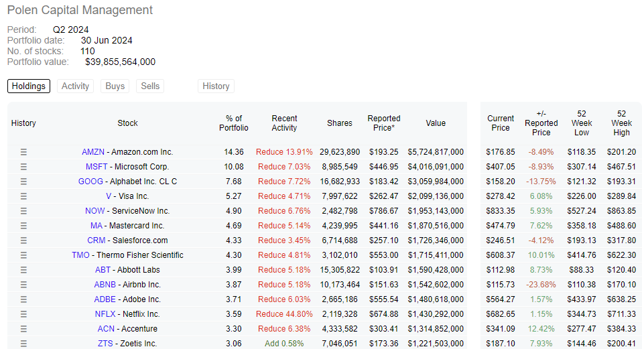Open the ACN ticker link
The height and width of the screenshot is (349, 644).
click(x=106, y=330)
